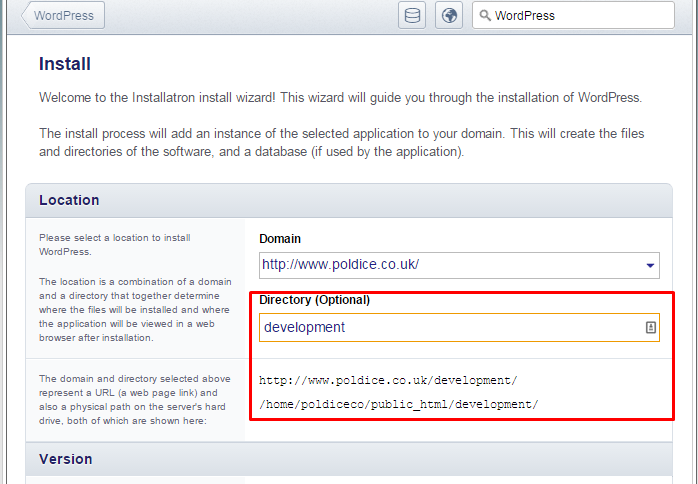
Task: Focus the WordPress search box
Action: pos(573,15)
